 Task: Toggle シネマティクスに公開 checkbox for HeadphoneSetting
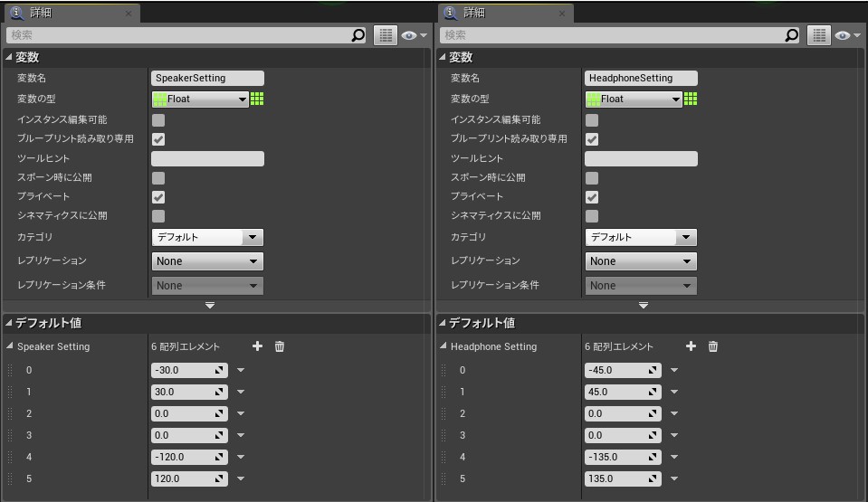coord(592,216)
